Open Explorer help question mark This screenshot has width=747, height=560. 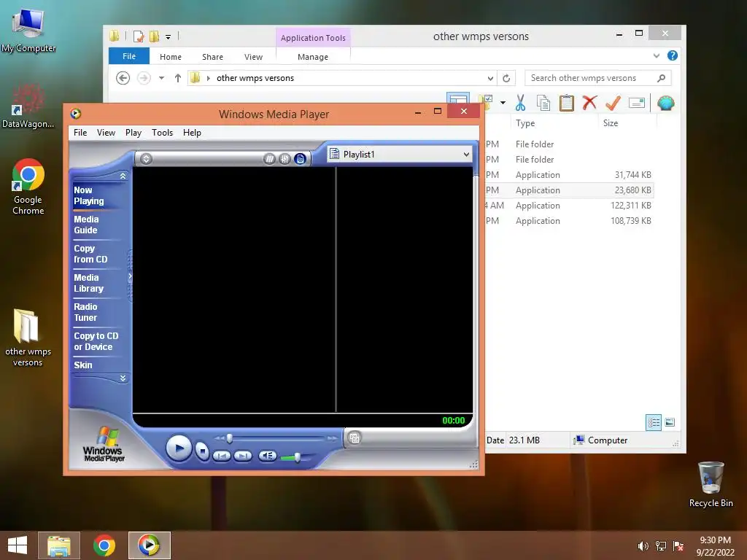click(x=672, y=55)
